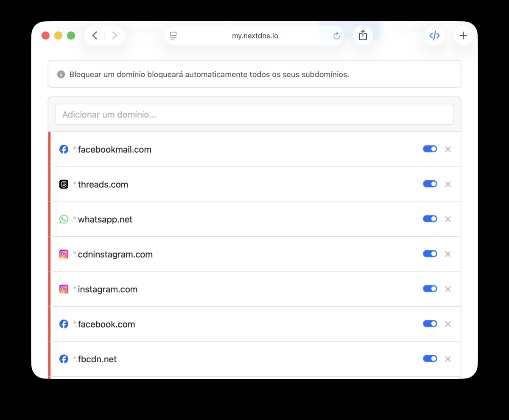Remove cdninstagram.com from the denylist

(447, 254)
